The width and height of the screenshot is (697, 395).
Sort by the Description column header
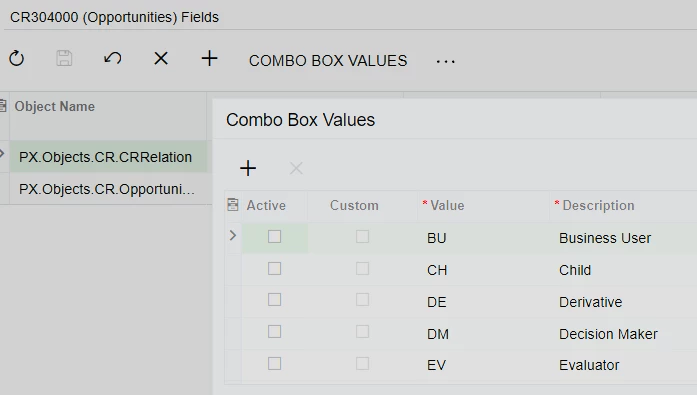[x=598, y=205]
